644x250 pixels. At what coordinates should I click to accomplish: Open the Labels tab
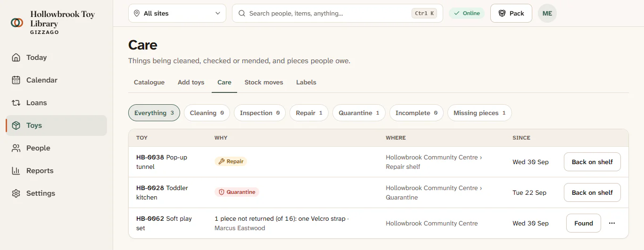click(x=306, y=82)
